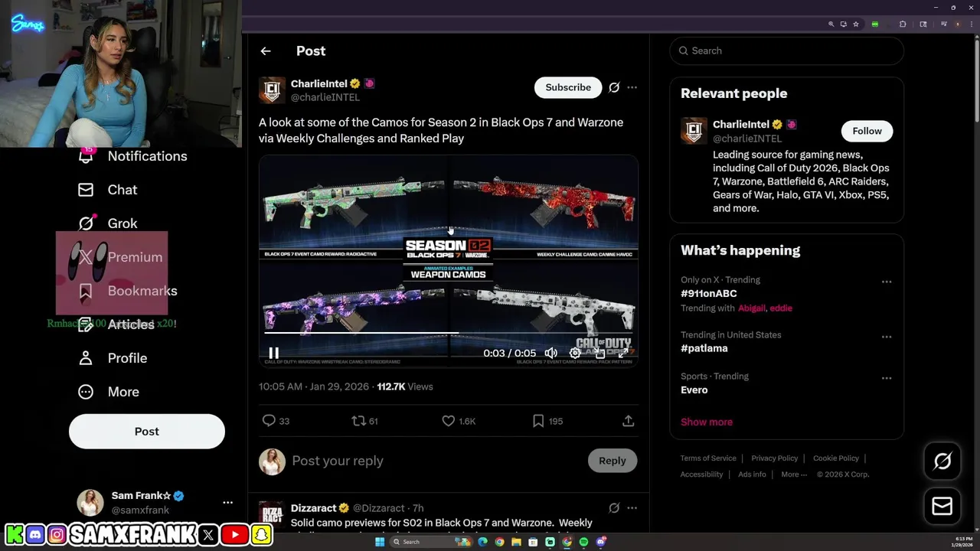Enable picture-in-picture for video

(599, 353)
